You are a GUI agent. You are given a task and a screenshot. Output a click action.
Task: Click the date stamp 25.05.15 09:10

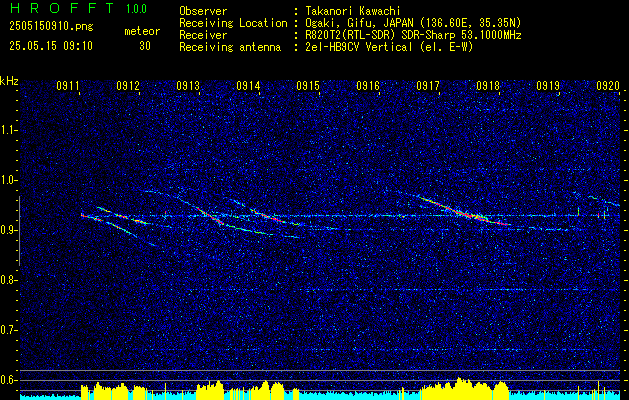point(51,46)
